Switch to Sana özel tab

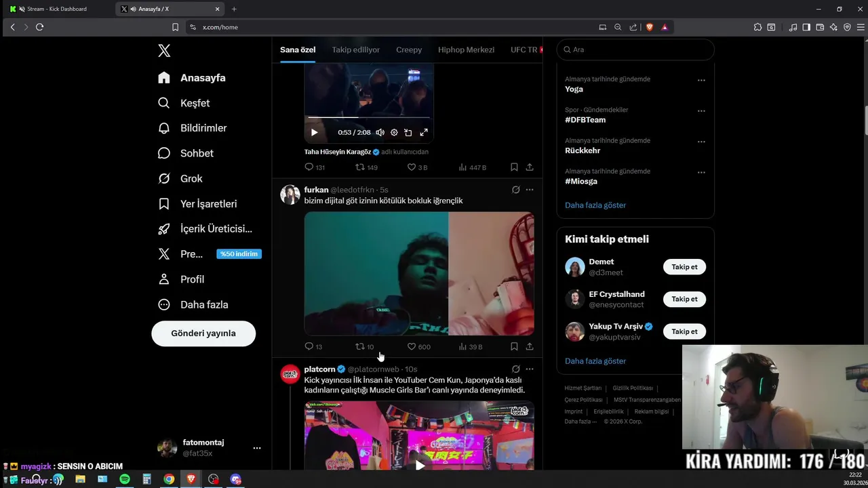[x=298, y=49]
